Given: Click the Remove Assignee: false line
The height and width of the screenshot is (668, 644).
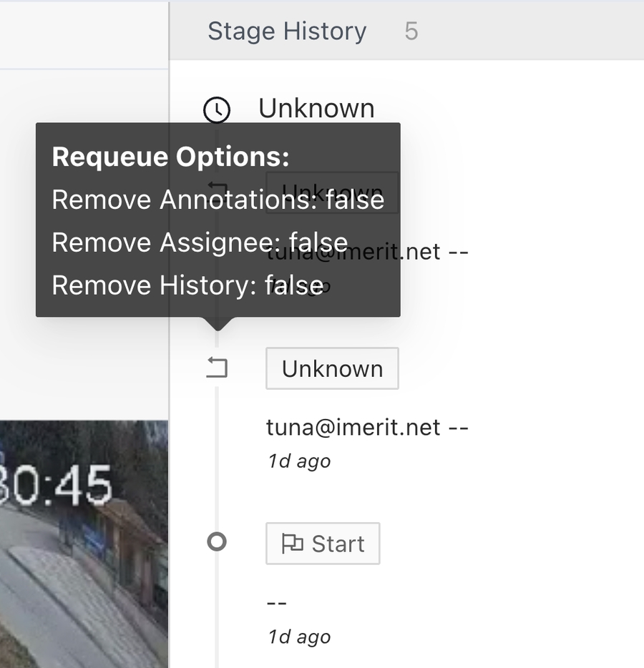Looking at the screenshot, I should [x=200, y=242].
